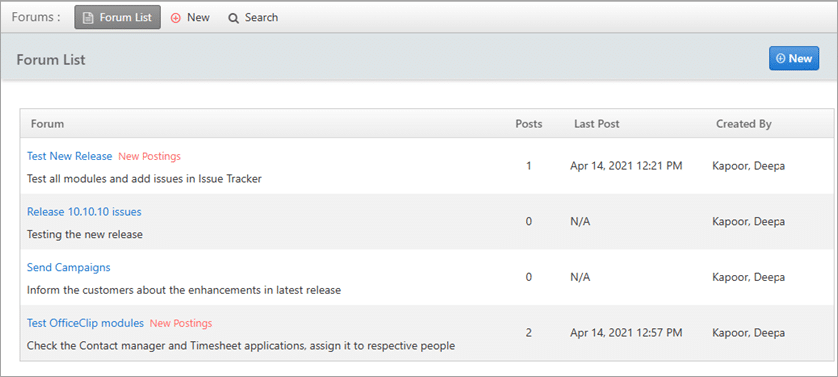The image size is (838, 377).
Task: Open the Test New Release forum
Action: tap(69, 156)
